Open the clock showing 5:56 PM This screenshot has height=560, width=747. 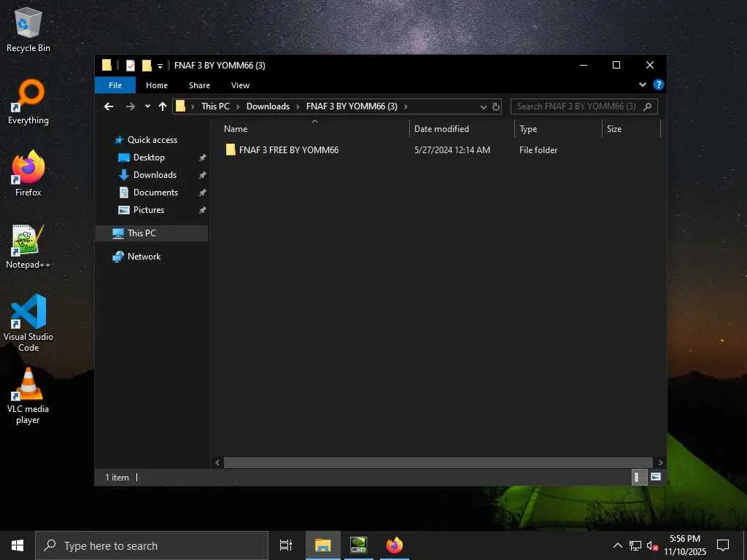(x=684, y=545)
